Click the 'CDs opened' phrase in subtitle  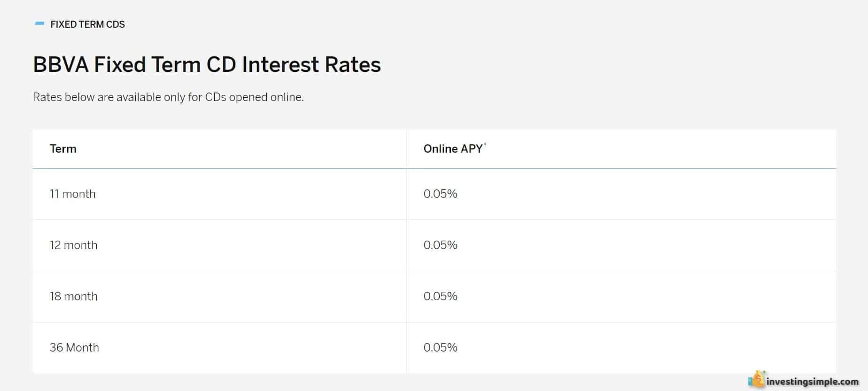click(236, 97)
